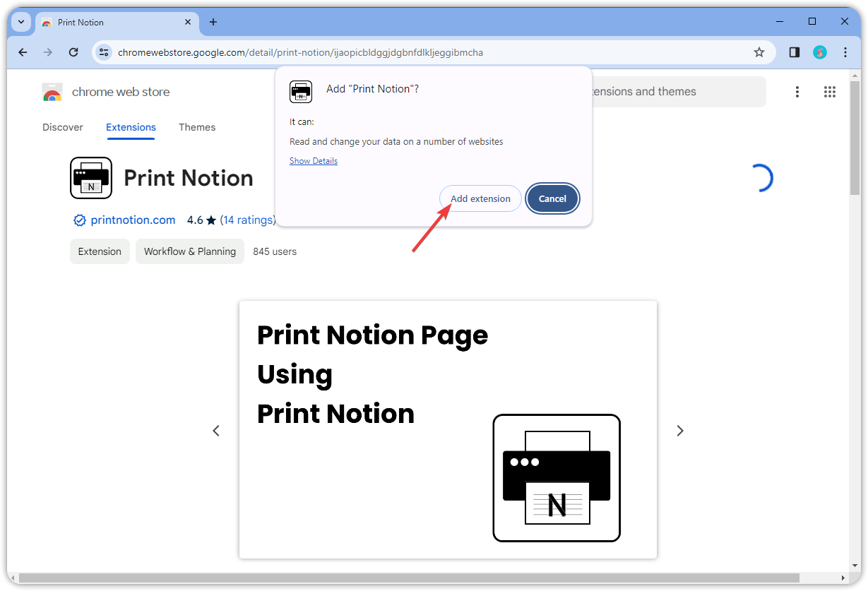
Task: Switch to the Themes tab
Action: point(197,127)
